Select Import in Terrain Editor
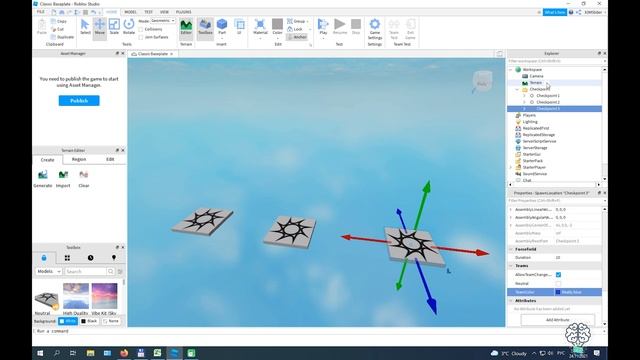The image size is (640, 360). coord(63,179)
